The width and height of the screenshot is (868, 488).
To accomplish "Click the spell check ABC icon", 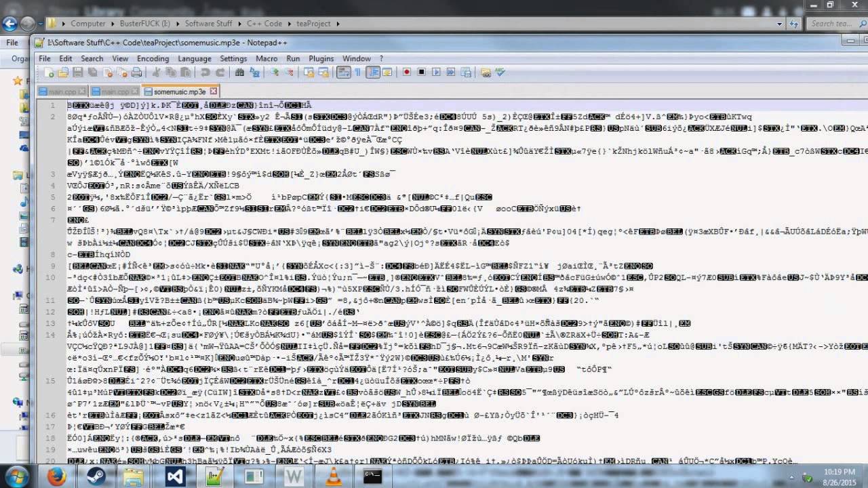I will click(500, 73).
